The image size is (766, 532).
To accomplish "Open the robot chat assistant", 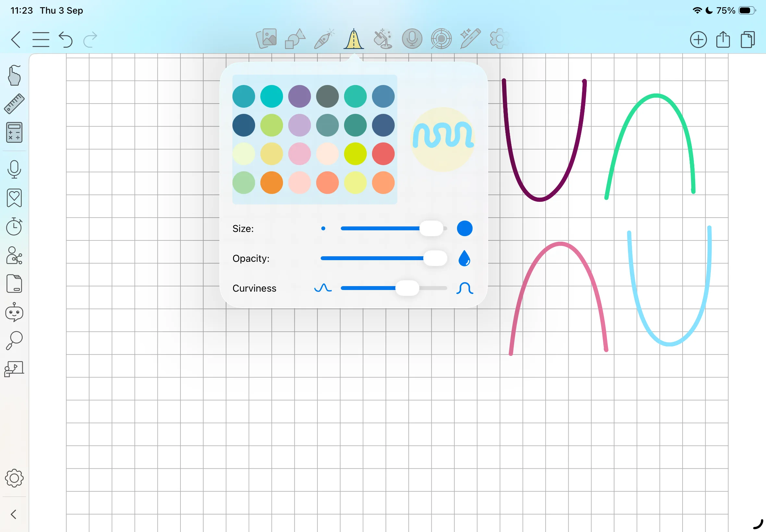I will point(14,312).
